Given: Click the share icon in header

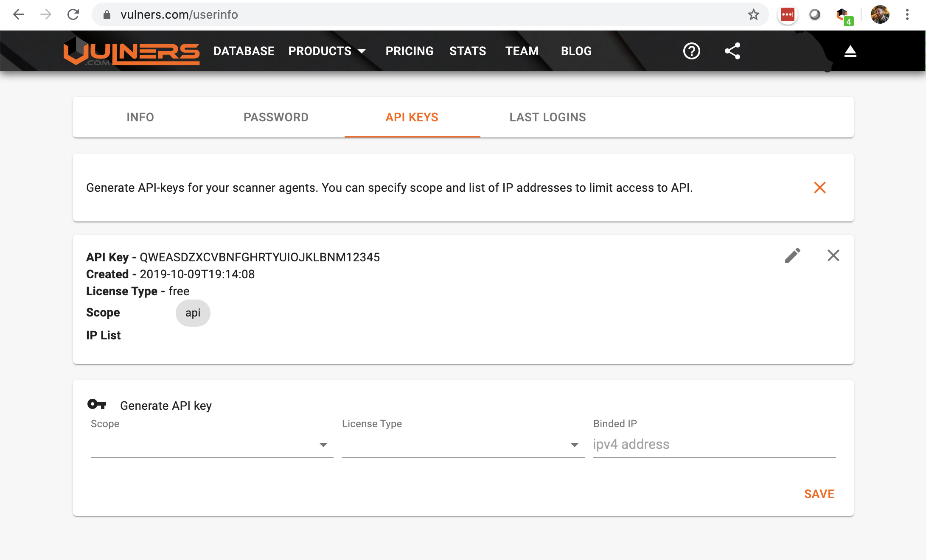Looking at the screenshot, I should pyautogui.click(x=732, y=51).
